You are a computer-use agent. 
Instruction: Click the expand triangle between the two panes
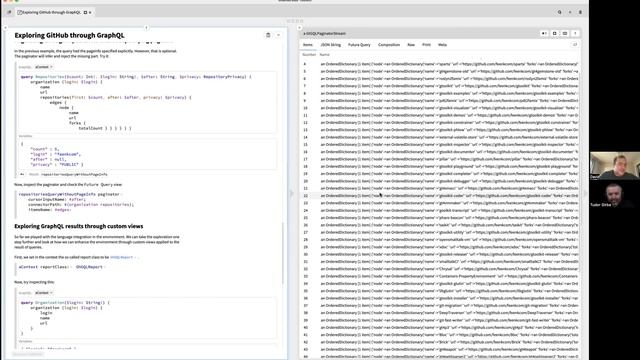(291, 193)
